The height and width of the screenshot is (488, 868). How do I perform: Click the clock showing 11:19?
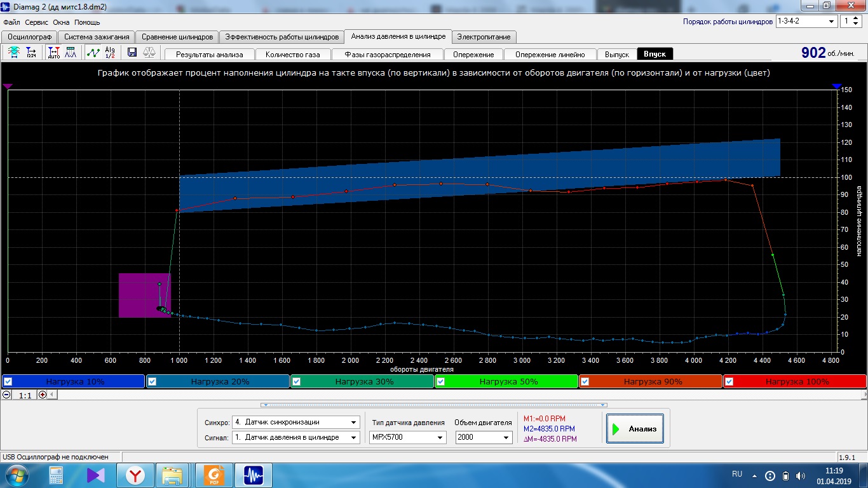click(x=834, y=471)
